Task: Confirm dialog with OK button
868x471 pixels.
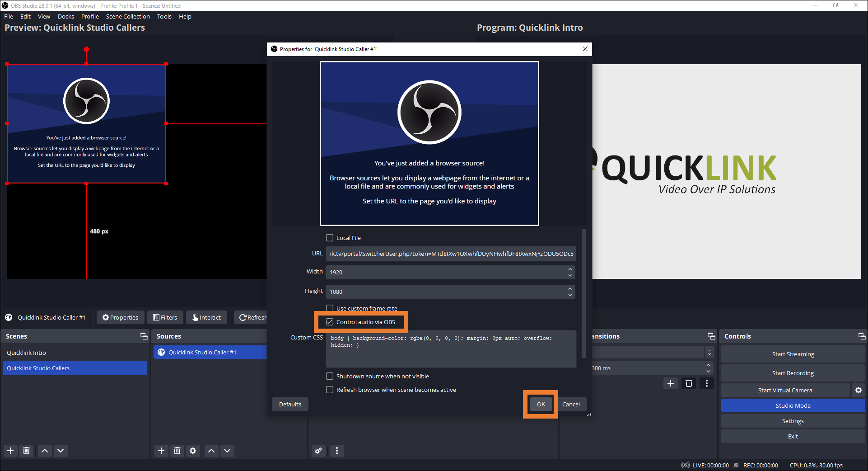Action: point(541,404)
